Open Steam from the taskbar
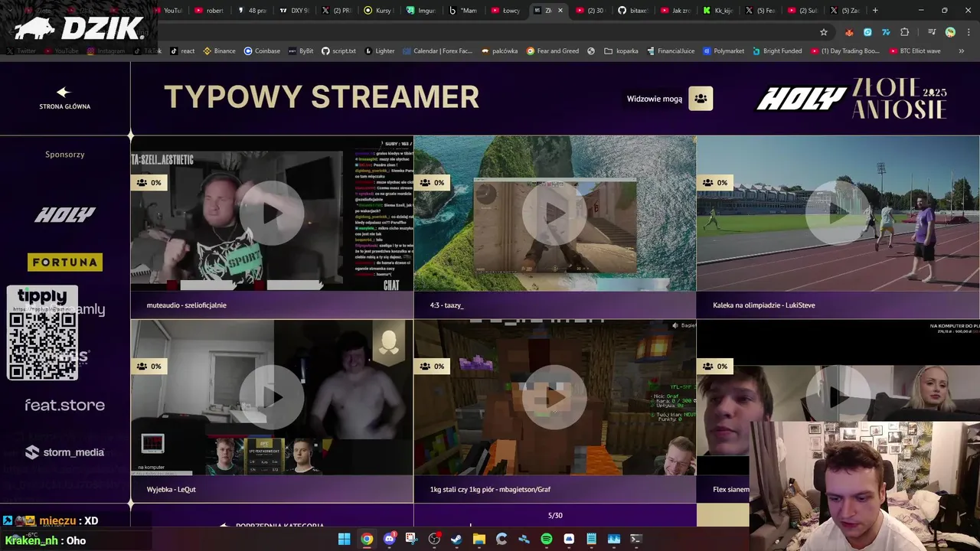Screen dimensions: 980x551 [x=456, y=539]
